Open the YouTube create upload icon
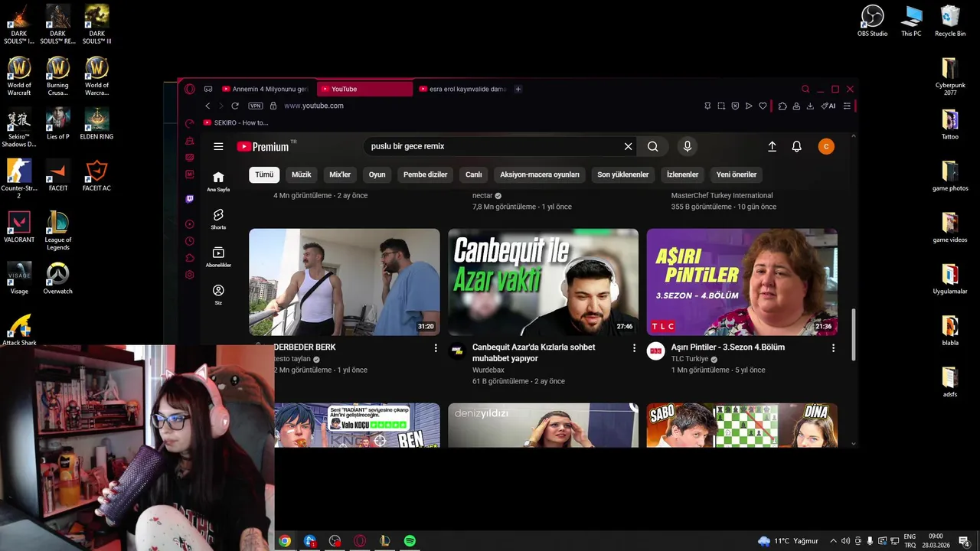Viewport: 980px width, 551px height. point(772,146)
